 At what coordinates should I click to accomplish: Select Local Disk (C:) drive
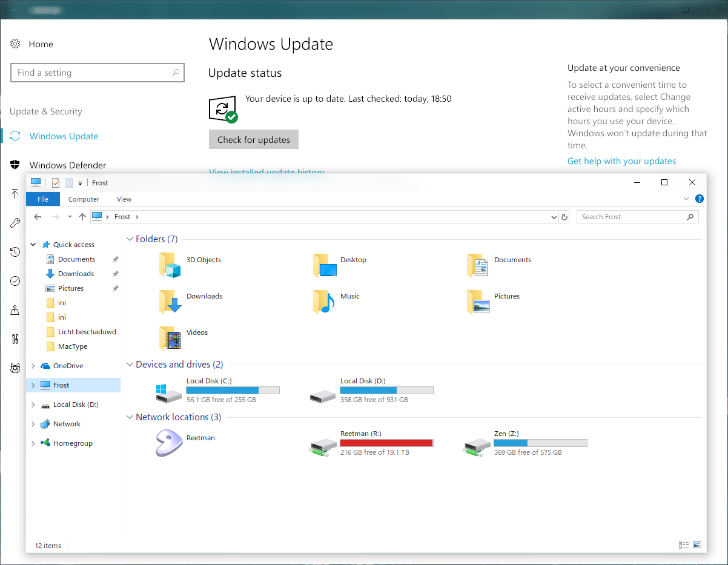(x=217, y=391)
